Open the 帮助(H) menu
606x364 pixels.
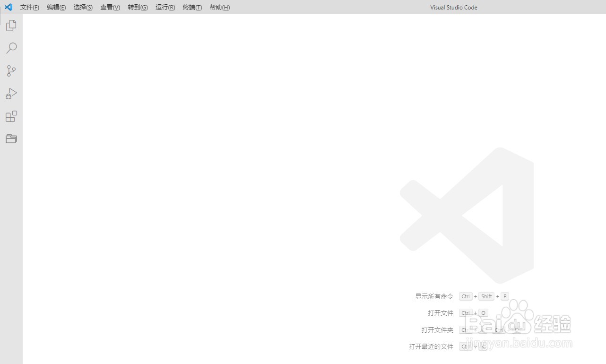pyautogui.click(x=220, y=8)
